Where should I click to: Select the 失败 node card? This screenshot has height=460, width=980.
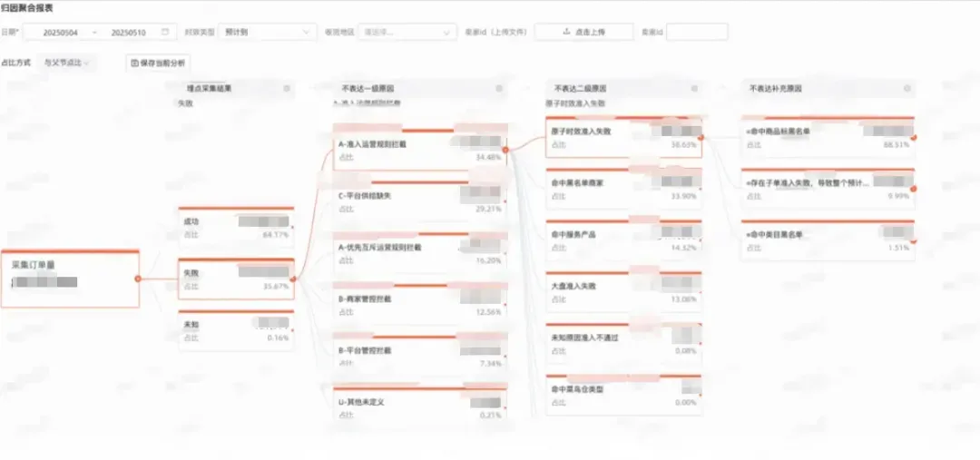point(236,279)
